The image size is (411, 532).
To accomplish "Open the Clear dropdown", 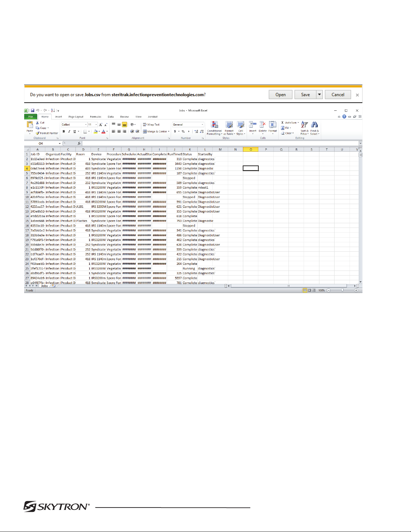I will coord(287,133).
